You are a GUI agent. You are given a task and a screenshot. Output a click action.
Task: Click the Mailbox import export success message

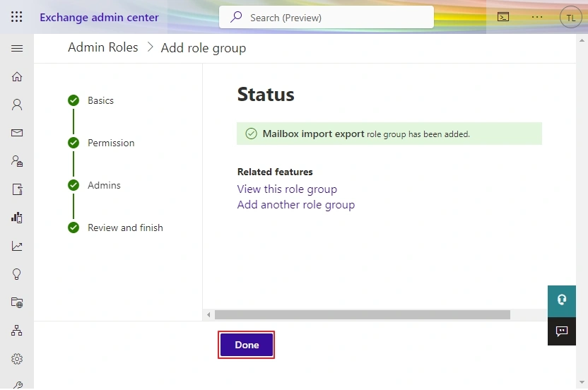click(389, 134)
